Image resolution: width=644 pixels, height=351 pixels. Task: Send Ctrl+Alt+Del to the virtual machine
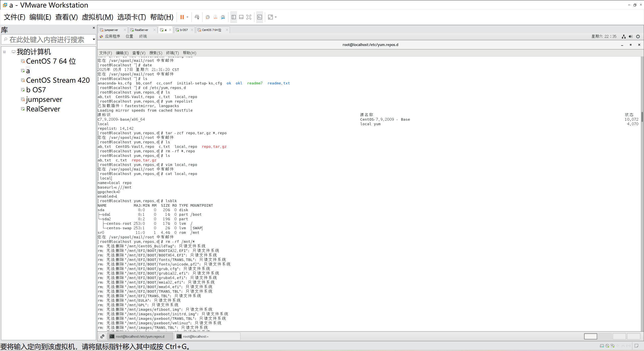tap(197, 17)
